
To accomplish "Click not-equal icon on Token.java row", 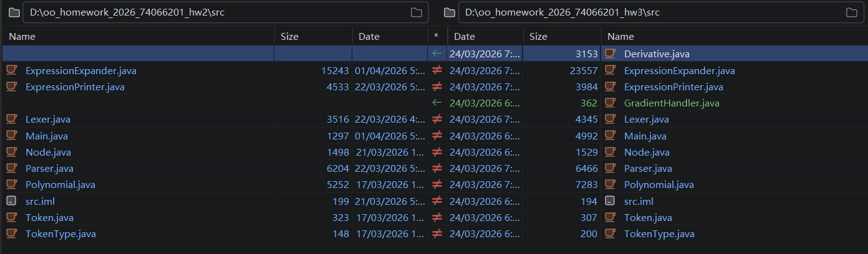I will pos(437,217).
